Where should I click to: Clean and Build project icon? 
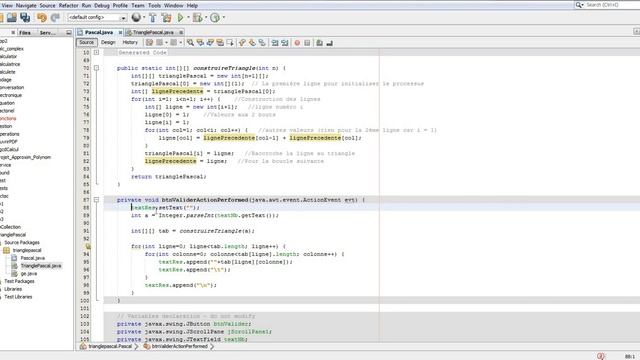(x=166, y=17)
